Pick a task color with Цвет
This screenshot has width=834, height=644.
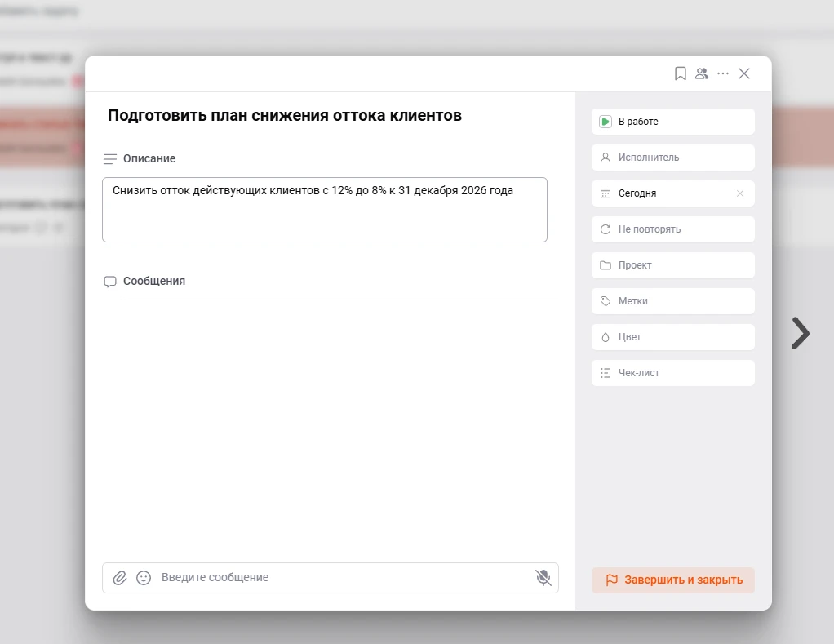coord(672,337)
